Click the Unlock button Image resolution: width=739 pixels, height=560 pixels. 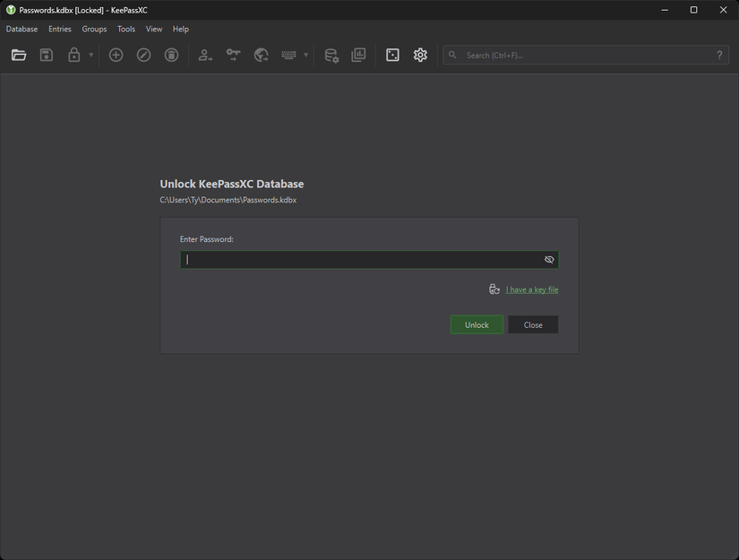tap(476, 324)
